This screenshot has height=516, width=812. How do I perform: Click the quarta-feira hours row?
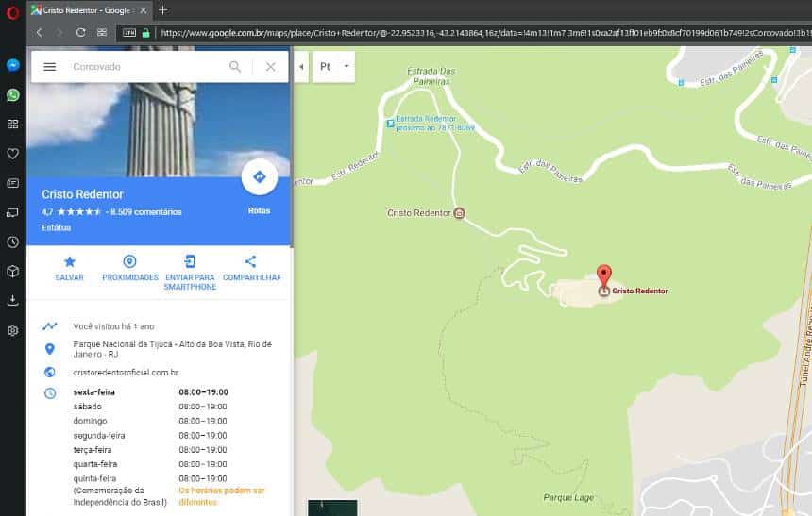(150, 464)
